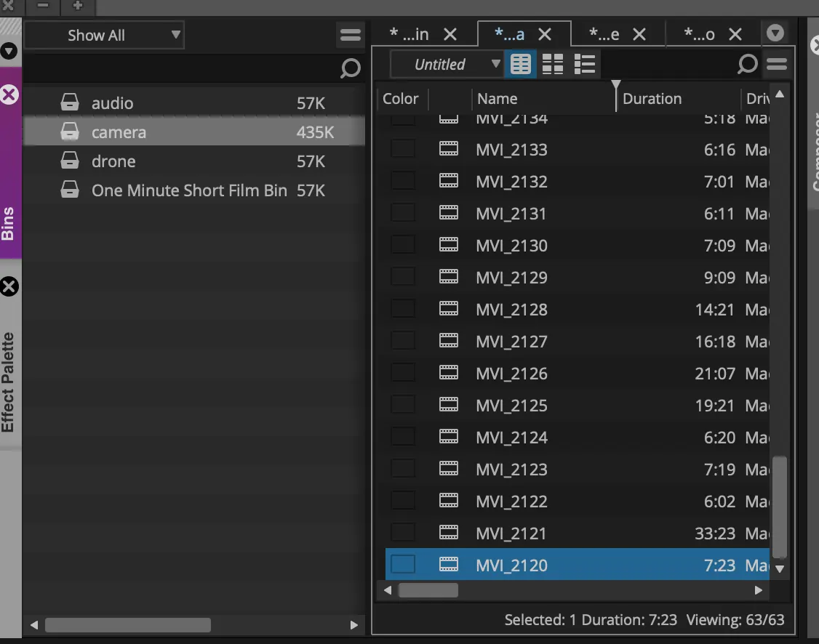Click clip icon of MVI_2120
This screenshot has width=819, height=644.
tap(449, 565)
